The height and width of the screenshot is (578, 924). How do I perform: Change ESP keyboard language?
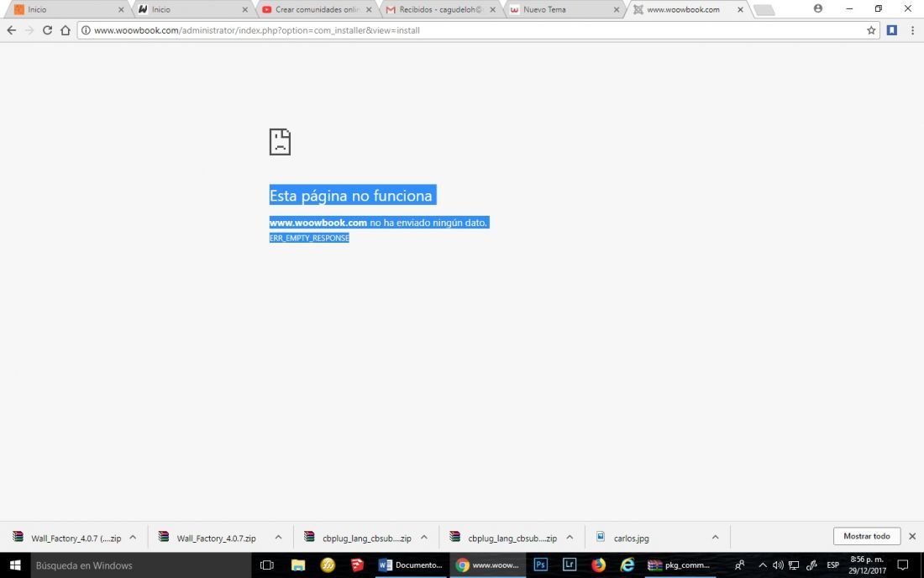pyautogui.click(x=832, y=565)
